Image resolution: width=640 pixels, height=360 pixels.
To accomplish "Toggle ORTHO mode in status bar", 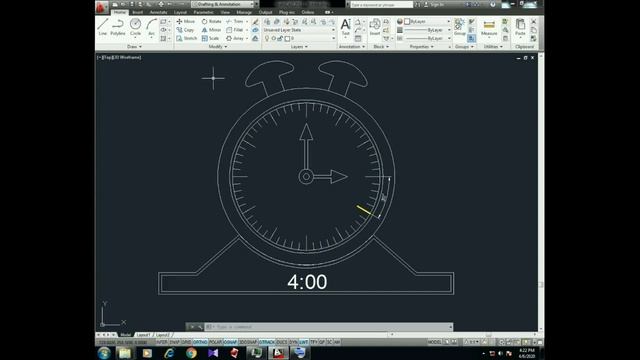I will point(200,342).
